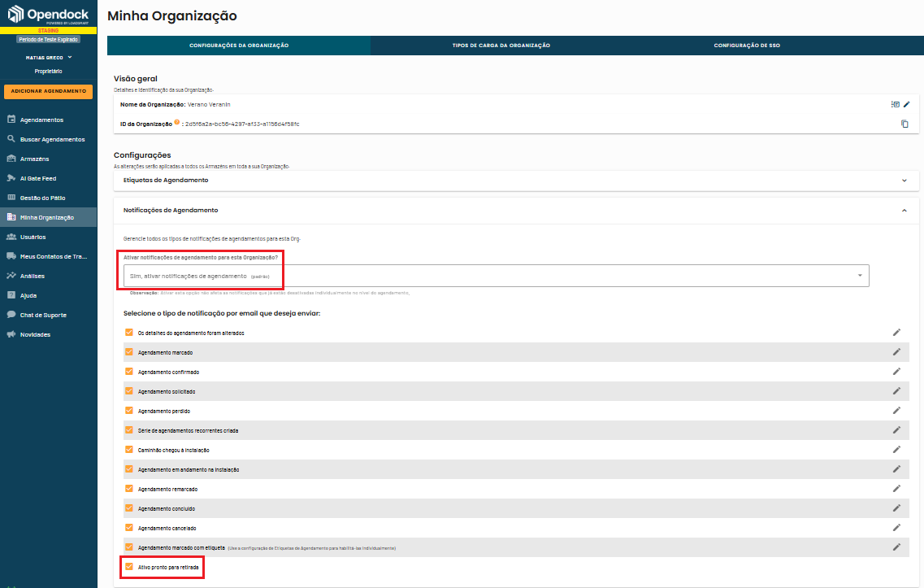Toggle 'Agendamento cancelado' checkbox
Viewport: 924px width, 588px height.
pos(129,527)
